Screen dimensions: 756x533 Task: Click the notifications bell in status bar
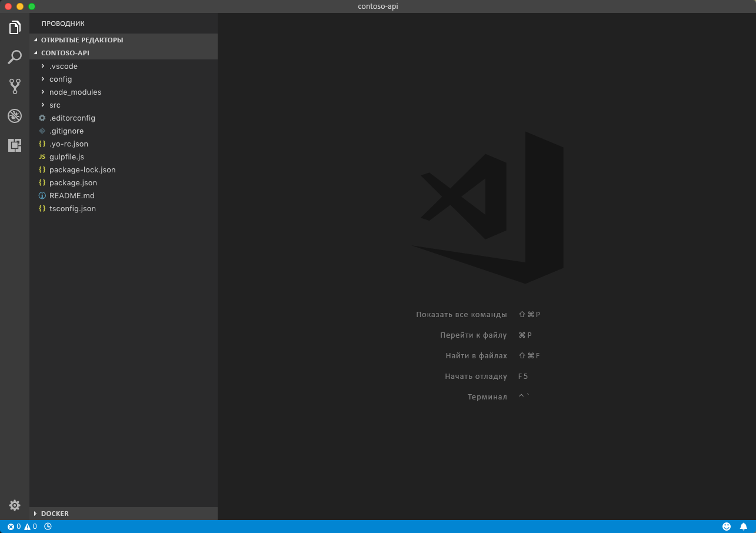click(743, 526)
